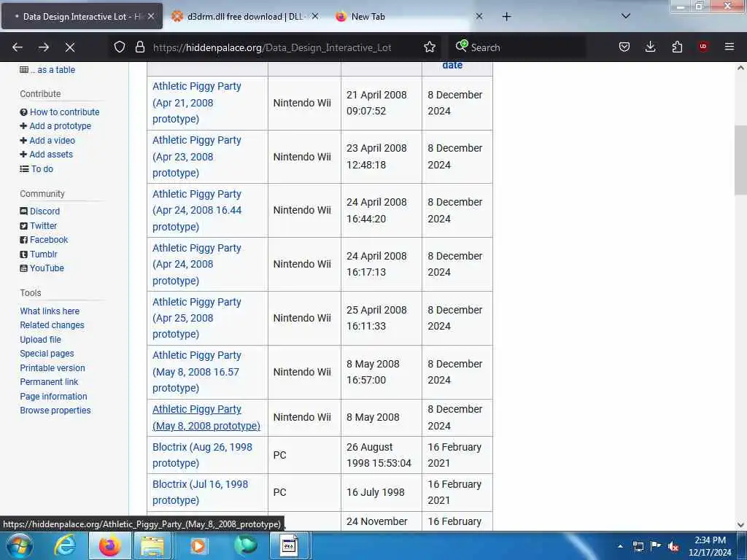Screen dimensions: 747x560
Task: Open Athletic Piggy Party (Apr 25, 2008 prototype)
Action: click(197, 318)
